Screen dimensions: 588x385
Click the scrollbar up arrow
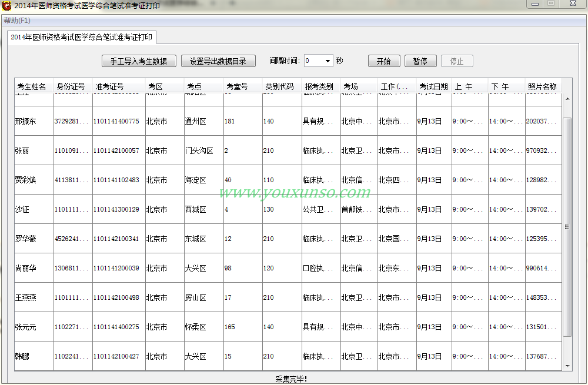point(567,99)
